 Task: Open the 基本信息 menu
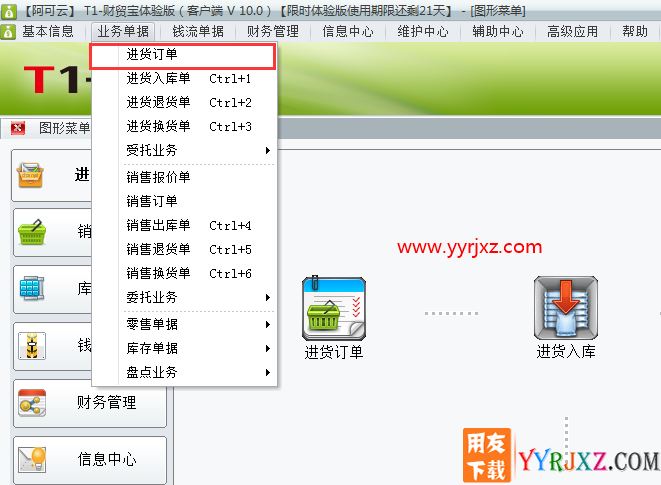click(48, 32)
